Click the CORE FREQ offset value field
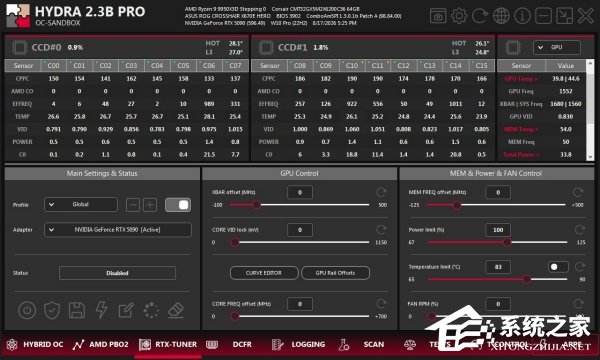Screen dimensions: 600x360 (x=300, y=304)
